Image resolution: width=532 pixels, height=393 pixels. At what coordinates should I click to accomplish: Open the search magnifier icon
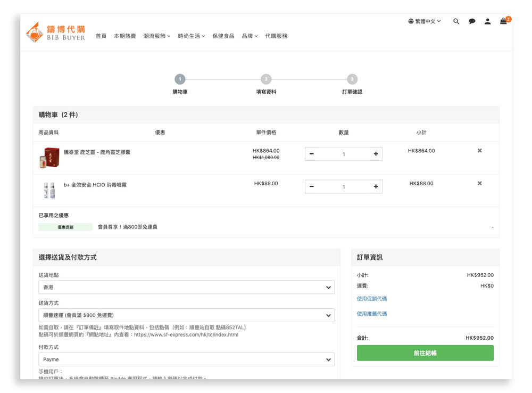(x=456, y=21)
